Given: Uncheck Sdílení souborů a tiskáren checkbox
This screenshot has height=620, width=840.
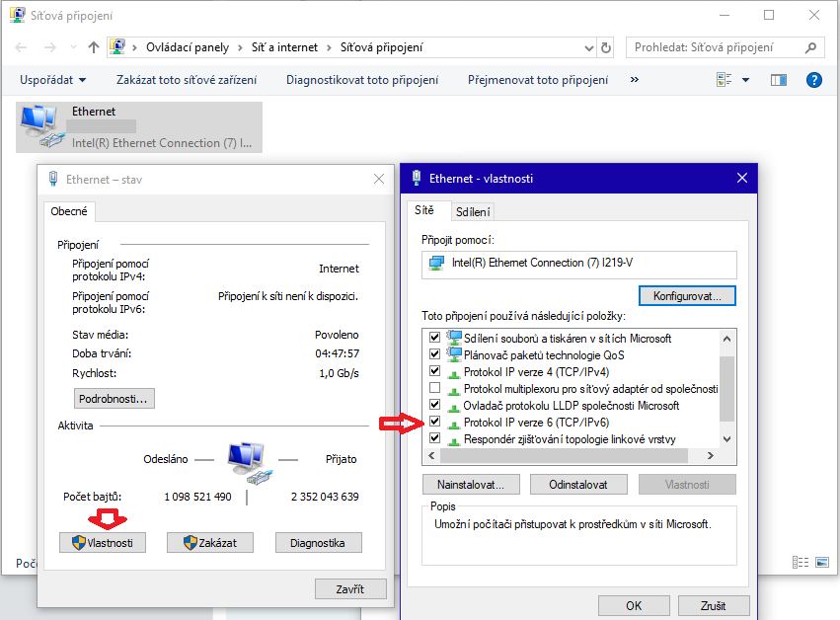Looking at the screenshot, I should (x=435, y=337).
